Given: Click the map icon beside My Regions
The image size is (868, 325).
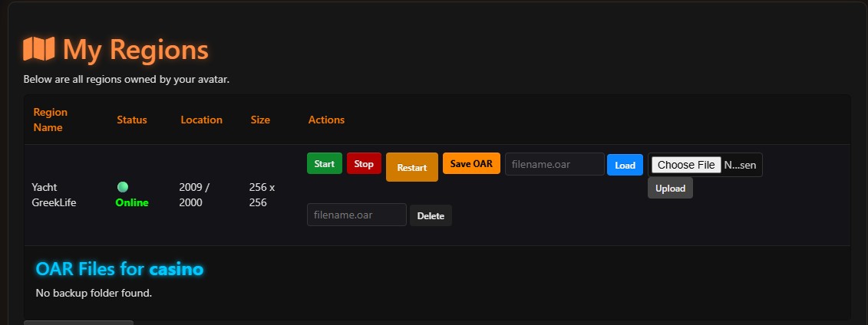Looking at the screenshot, I should click(38, 48).
